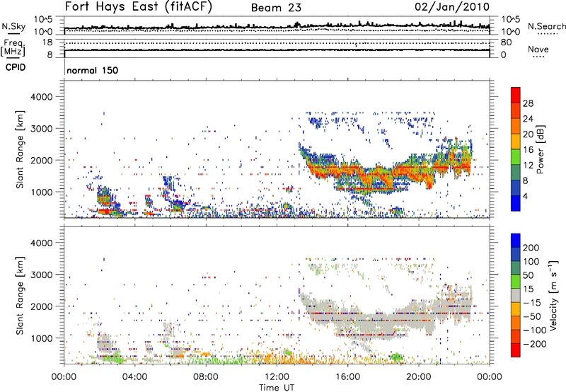566x392 pixels.
Task: Click the 'N.Sky' legend label
Action: click(13, 26)
